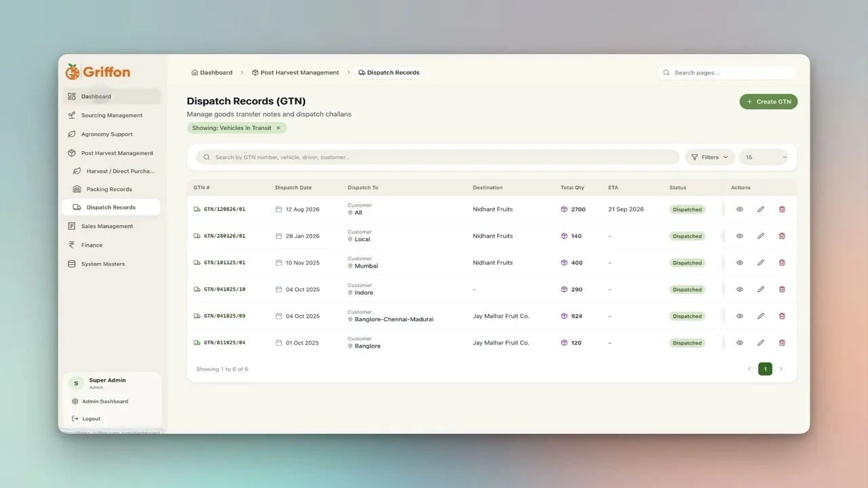Viewport: 868px width, 488px height.
Task: View GTN/011025/04 record with eye icon
Action: tap(740, 343)
